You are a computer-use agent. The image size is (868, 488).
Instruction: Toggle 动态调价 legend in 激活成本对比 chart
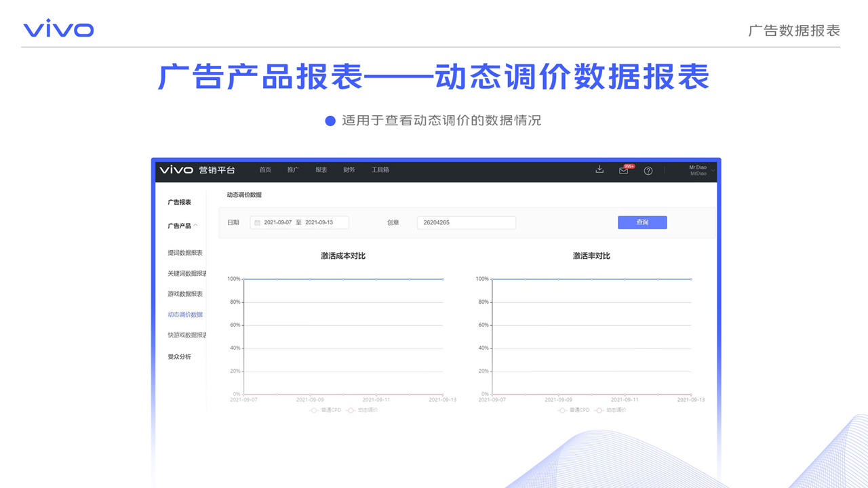(361, 410)
